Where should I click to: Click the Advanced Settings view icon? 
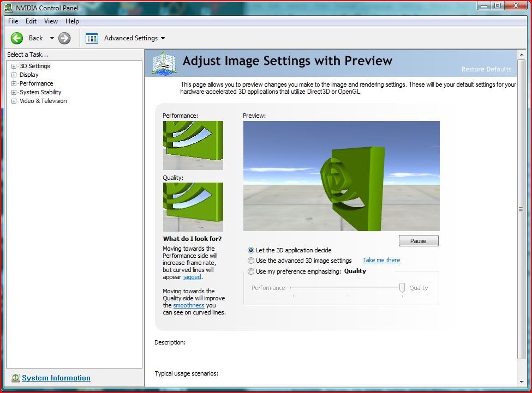pyautogui.click(x=92, y=38)
